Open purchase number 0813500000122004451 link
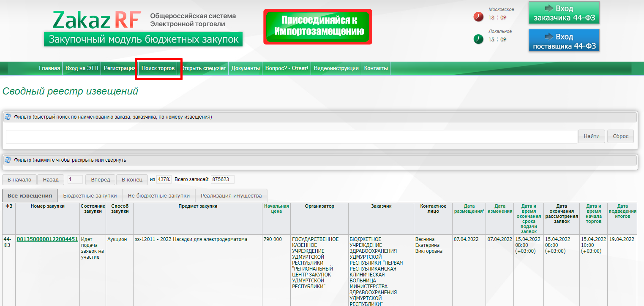The image size is (644, 306). 47,239
